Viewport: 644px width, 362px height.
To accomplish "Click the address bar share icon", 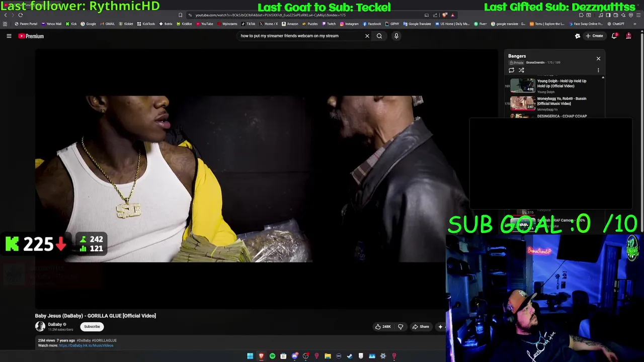I will 435,15.
